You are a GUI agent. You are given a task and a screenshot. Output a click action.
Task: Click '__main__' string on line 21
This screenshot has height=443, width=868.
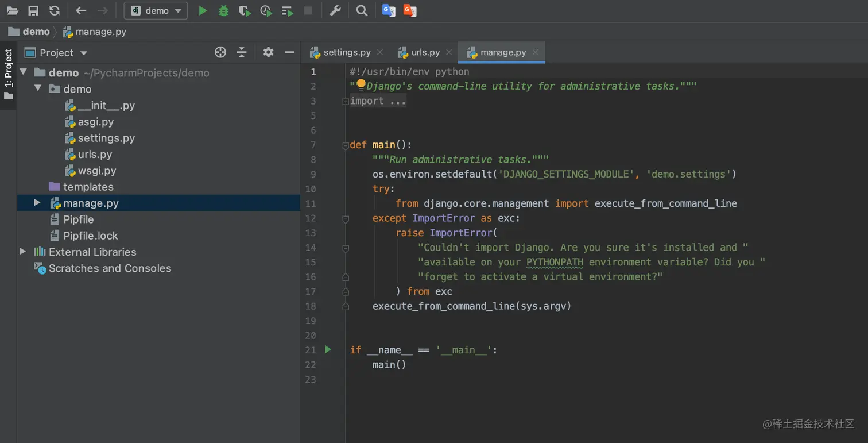[x=463, y=350]
